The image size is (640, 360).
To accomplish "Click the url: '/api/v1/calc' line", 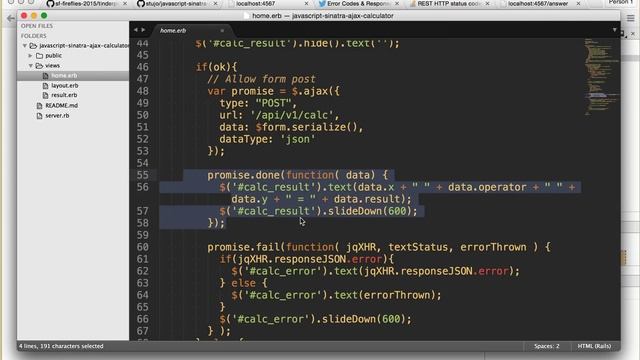I will [279, 115].
